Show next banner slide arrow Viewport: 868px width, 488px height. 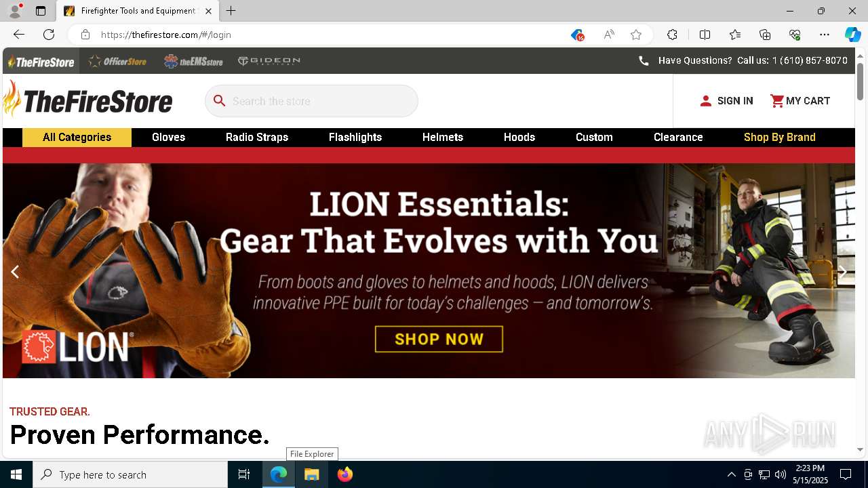coord(842,272)
